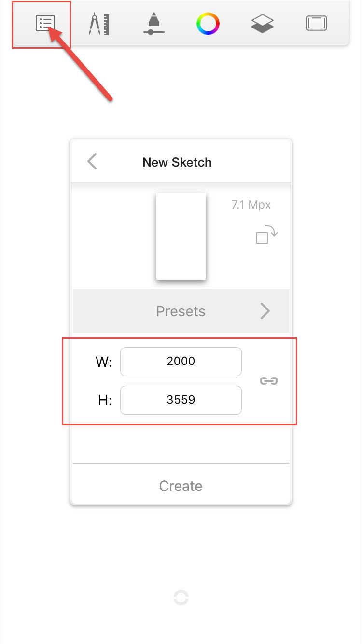Toggle the width-height link chain
The width and height of the screenshot is (362, 644).
click(268, 381)
